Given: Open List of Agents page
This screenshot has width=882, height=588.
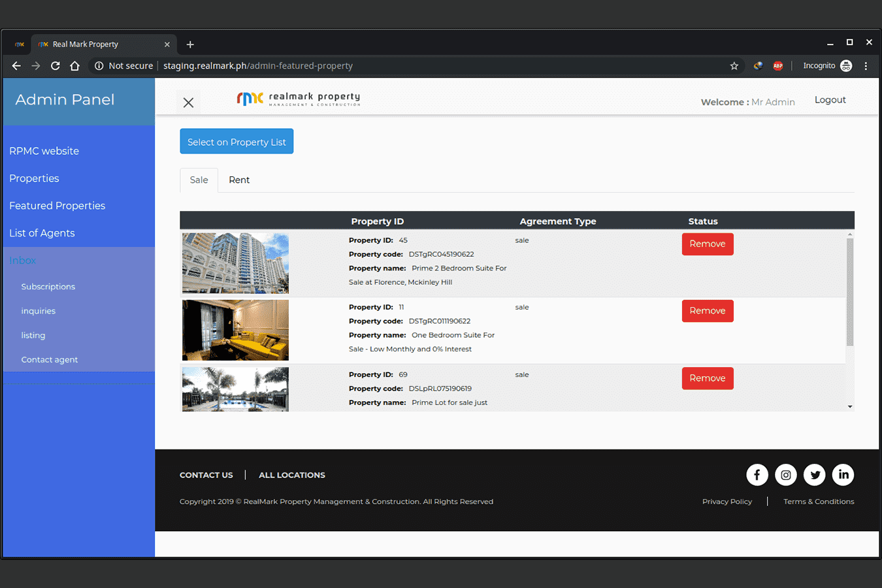Looking at the screenshot, I should point(42,233).
